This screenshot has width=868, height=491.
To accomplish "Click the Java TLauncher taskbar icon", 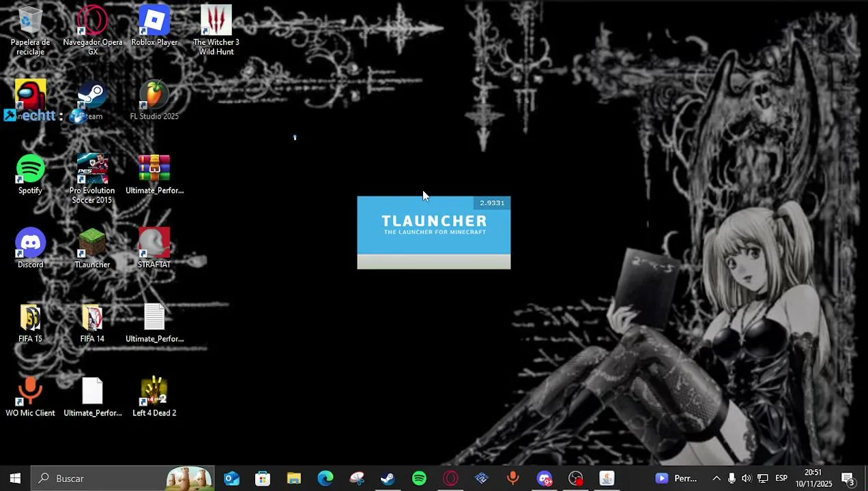I will 607,479.
